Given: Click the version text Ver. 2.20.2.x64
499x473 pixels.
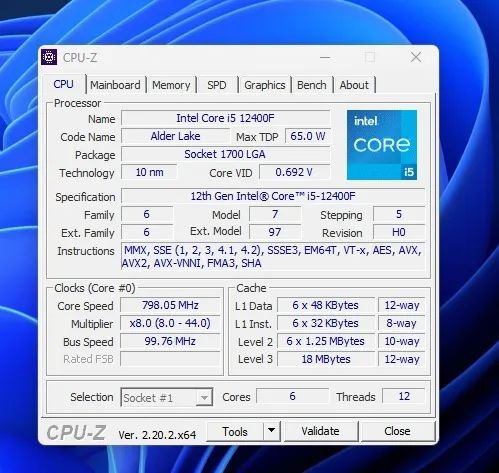Looking at the screenshot, I should tap(157, 435).
